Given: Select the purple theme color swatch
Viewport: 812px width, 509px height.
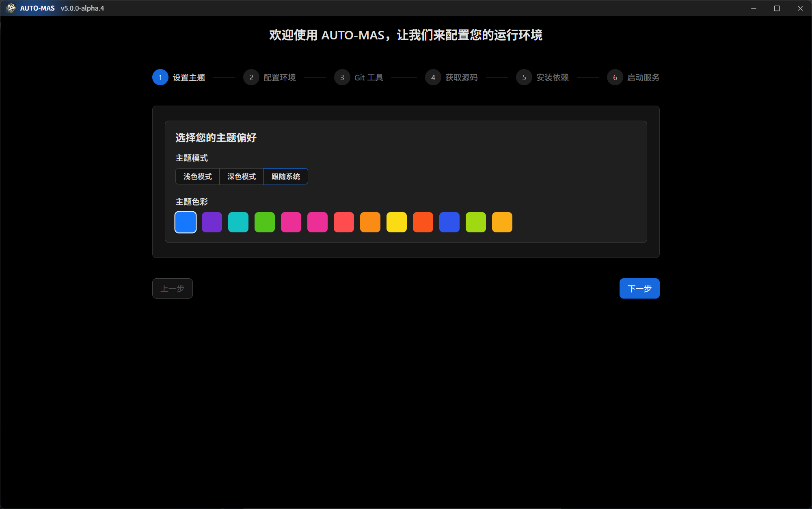Looking at the screenshot, I should (x=212, y=222).
